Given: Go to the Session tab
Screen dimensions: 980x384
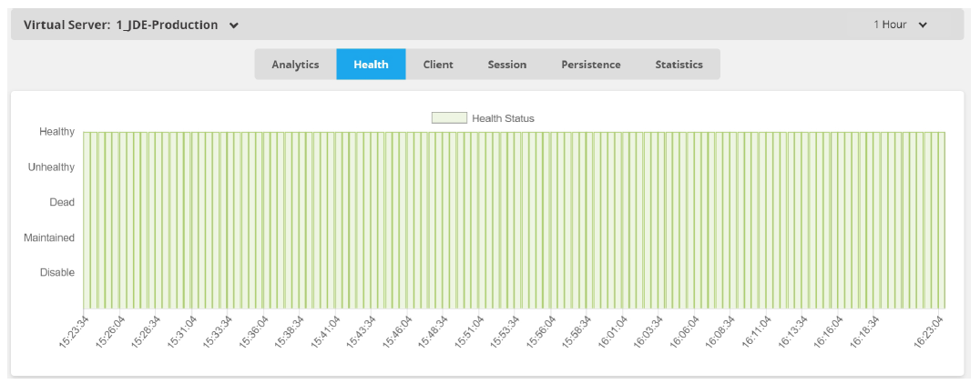Looking at the screenshot, I should [506, 65].
